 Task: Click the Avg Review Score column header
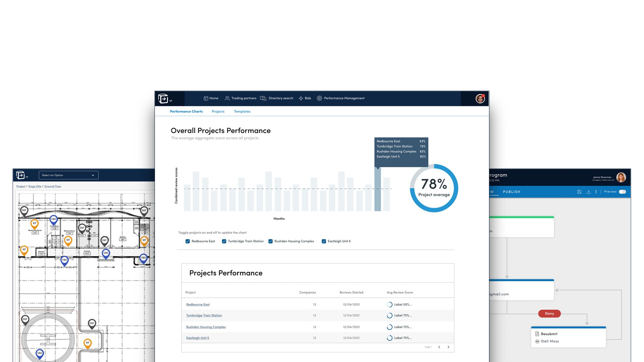pyautogui.click(x=400, y=293)
